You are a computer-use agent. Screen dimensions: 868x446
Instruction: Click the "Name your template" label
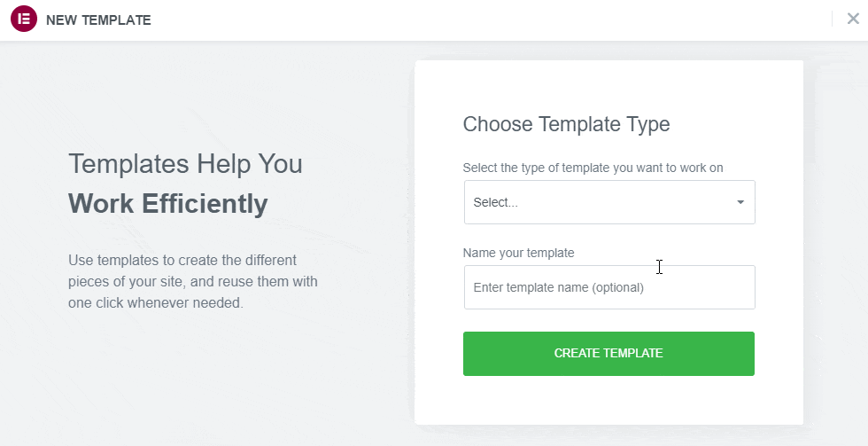[x=518, y=253]
